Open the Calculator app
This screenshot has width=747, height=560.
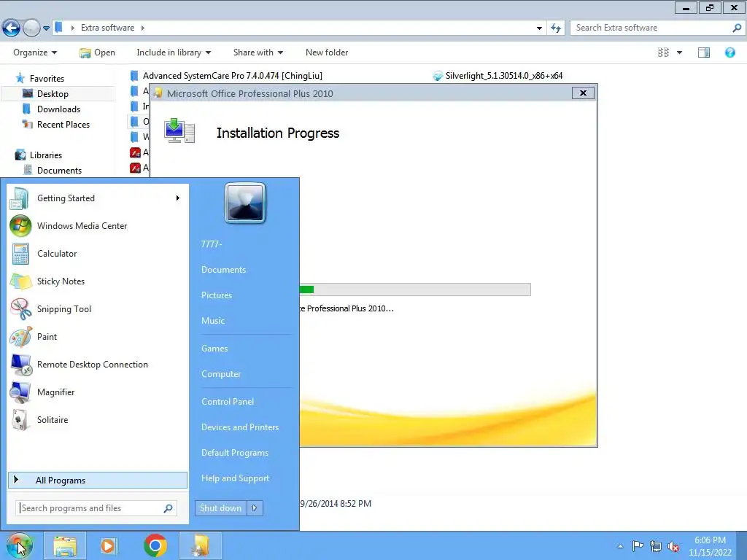(98, 253)
